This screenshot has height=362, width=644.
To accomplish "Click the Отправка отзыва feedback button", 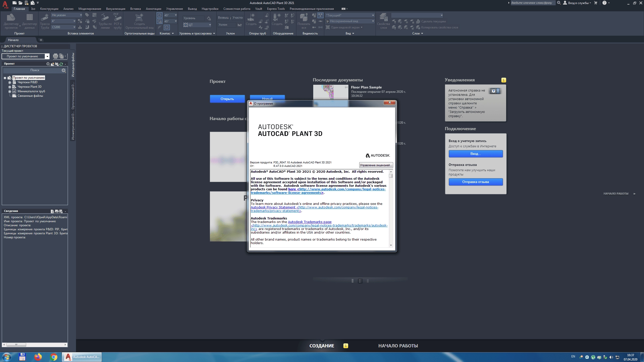I will pyautogui.click(x=475, y=182).
